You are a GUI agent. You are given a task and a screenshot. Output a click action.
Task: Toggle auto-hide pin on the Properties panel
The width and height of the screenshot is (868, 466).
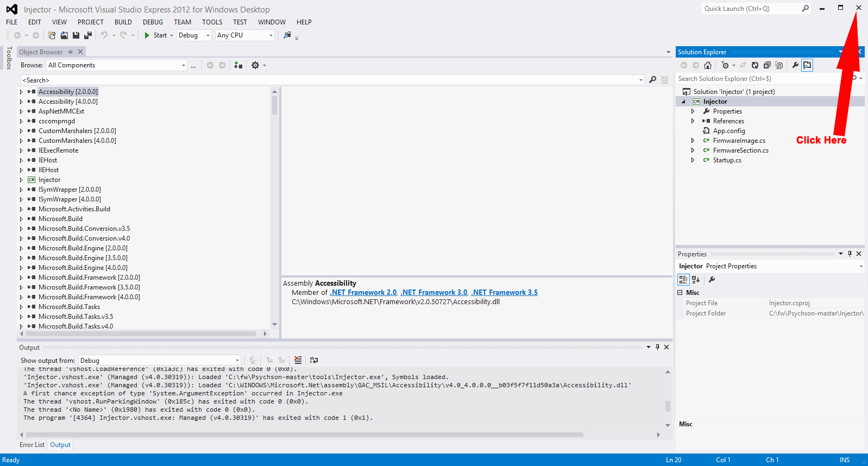click(850, 254)
